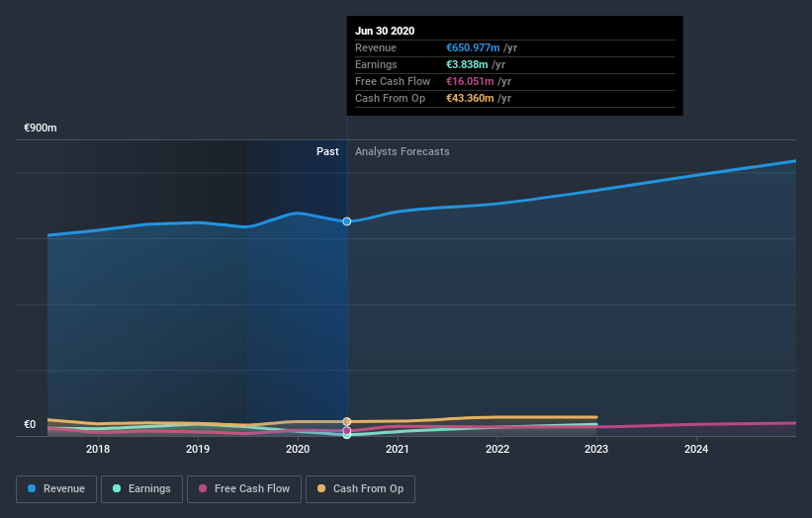Click the orange Cash From Op data point
This screenshot has width=812, height=518.
[x=347, y=422]
